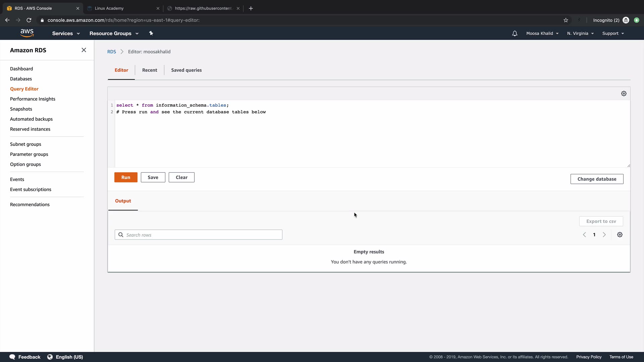
Task: Click the RDS breadcrumb link
Action: (x=111, y=52)
